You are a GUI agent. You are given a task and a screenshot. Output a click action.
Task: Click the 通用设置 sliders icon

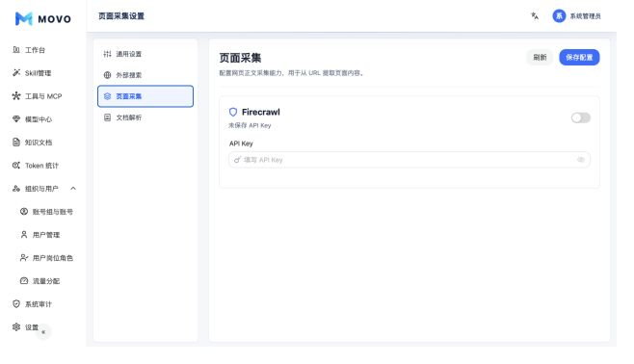107,54
